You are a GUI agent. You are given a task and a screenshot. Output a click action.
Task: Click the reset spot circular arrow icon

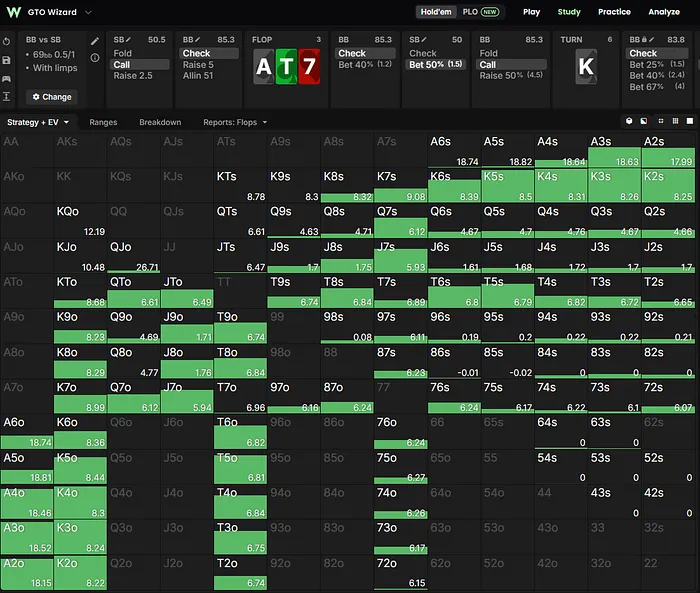tap(6, 42)
